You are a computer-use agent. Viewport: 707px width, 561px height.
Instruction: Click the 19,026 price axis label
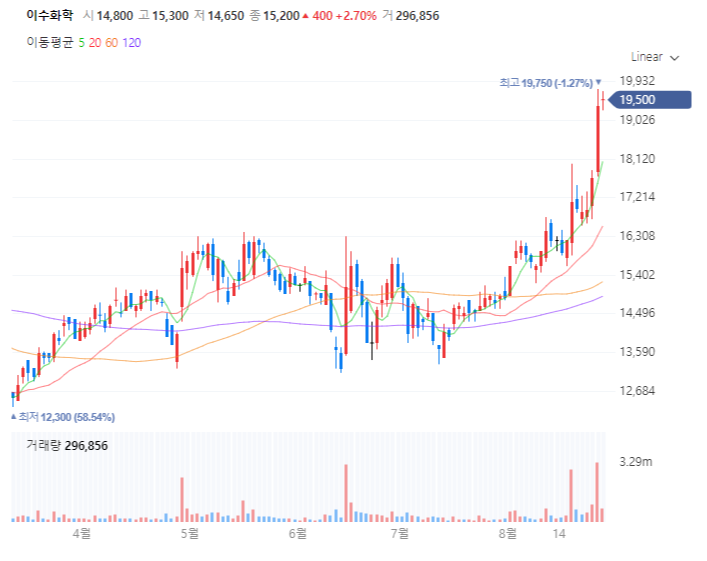coord(637,120)
